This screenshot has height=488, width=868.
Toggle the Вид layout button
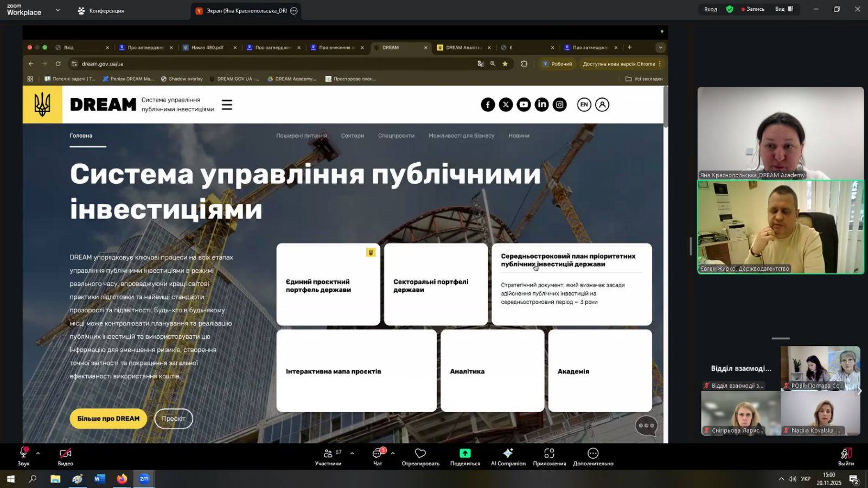[x=784, y=9]
